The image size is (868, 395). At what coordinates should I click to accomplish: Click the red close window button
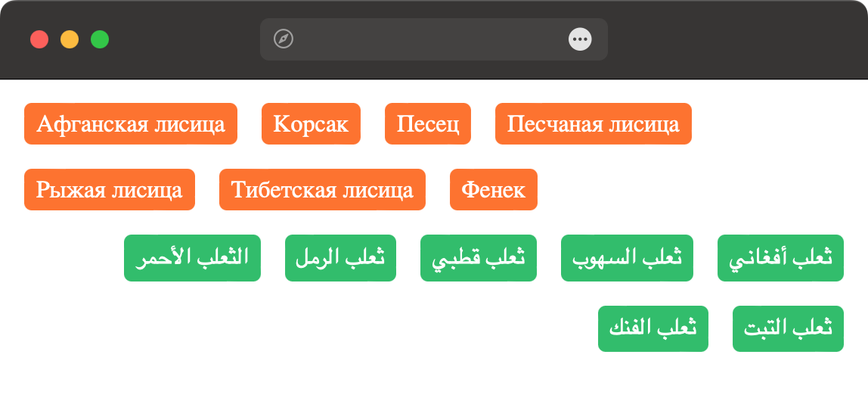39,39
